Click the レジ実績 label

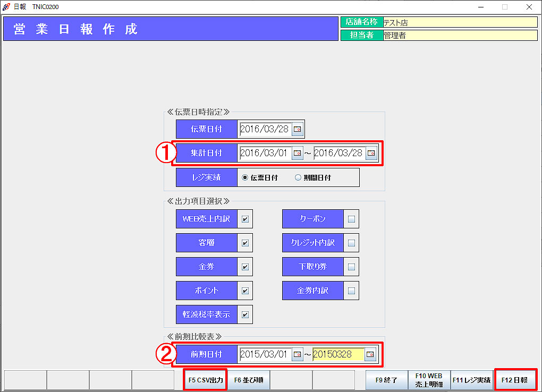point(206,177)
